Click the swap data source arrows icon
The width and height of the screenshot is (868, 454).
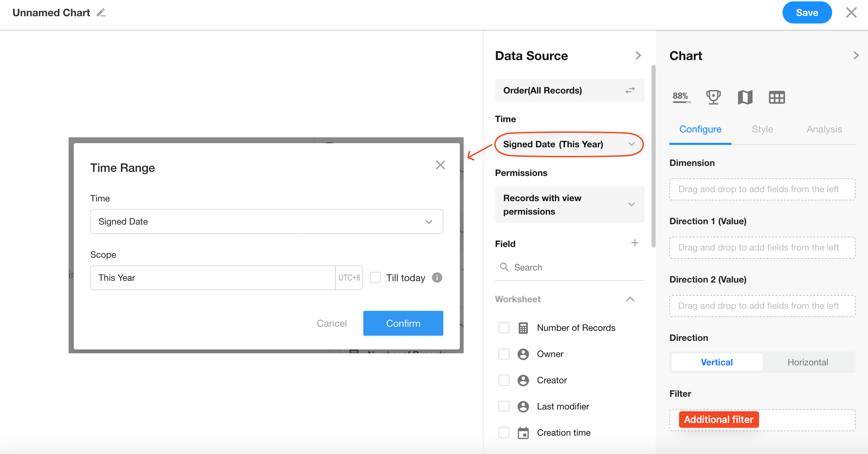tap(630, 90)
